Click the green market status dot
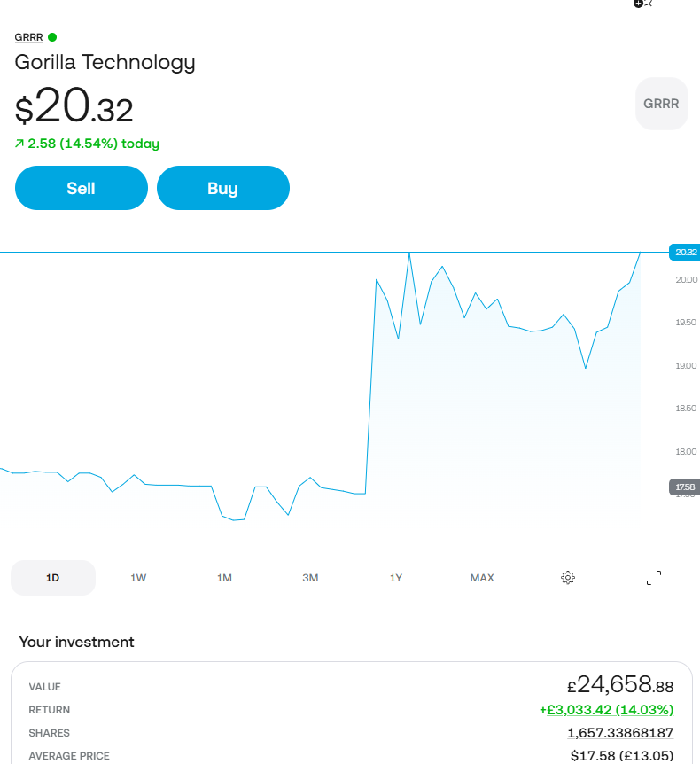Image resolution: width=700 pixels, height=764 pixels. 52,37
